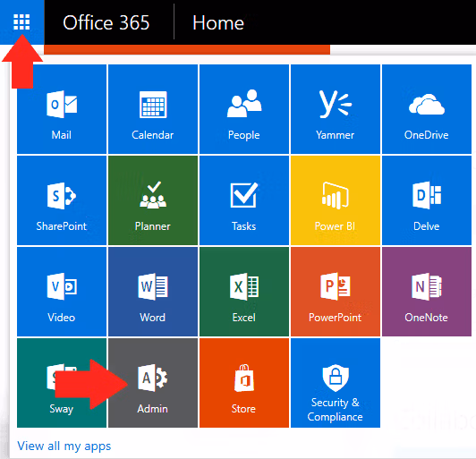
Task: Open the People app tile
Action: click(x=244, y=109)
